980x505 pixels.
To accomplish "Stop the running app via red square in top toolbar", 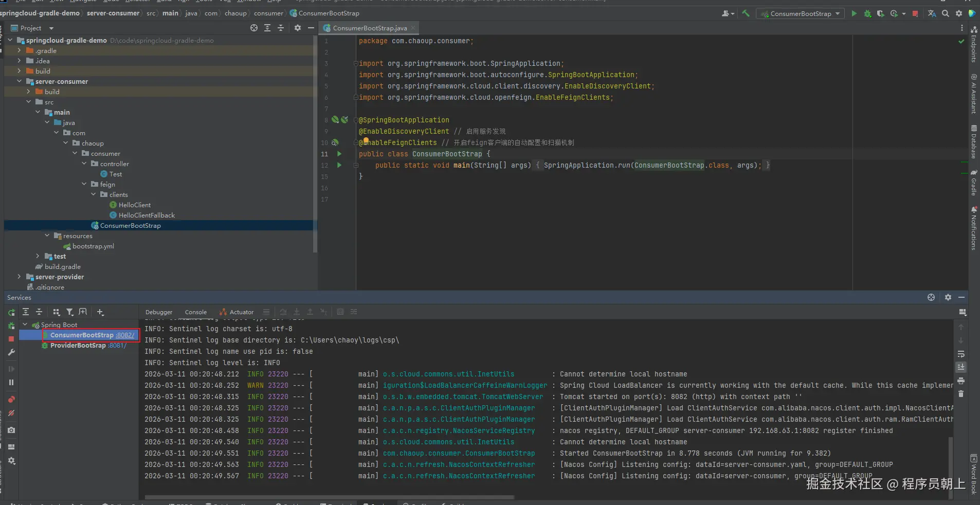I will coord(915,14).
